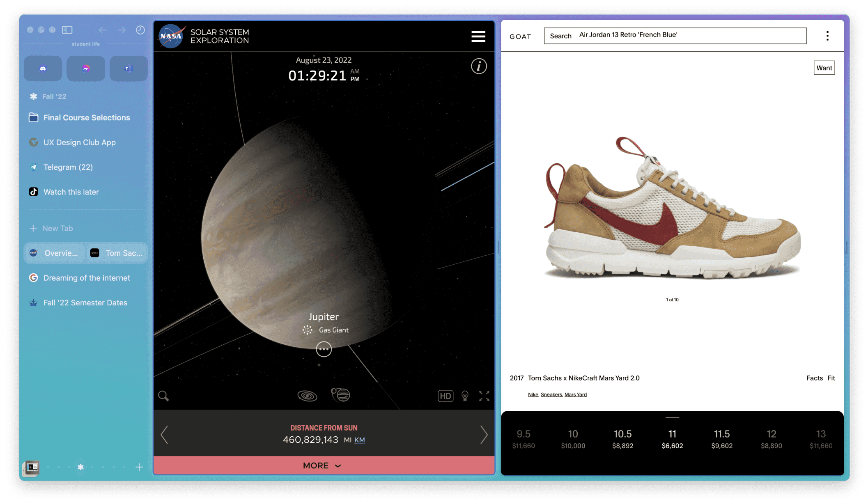Follow the Mars Yard tag link
This screenshot has width=868, height=504.
575,394
